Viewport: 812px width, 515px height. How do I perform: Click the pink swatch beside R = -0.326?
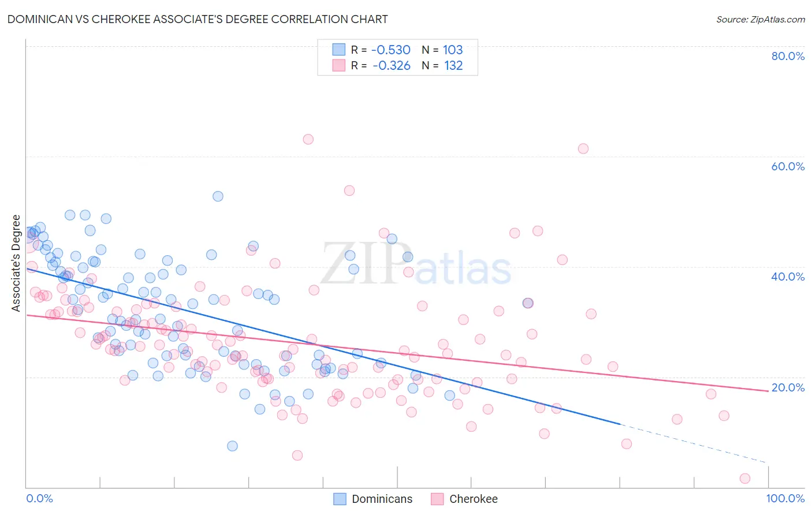[338, 65]
